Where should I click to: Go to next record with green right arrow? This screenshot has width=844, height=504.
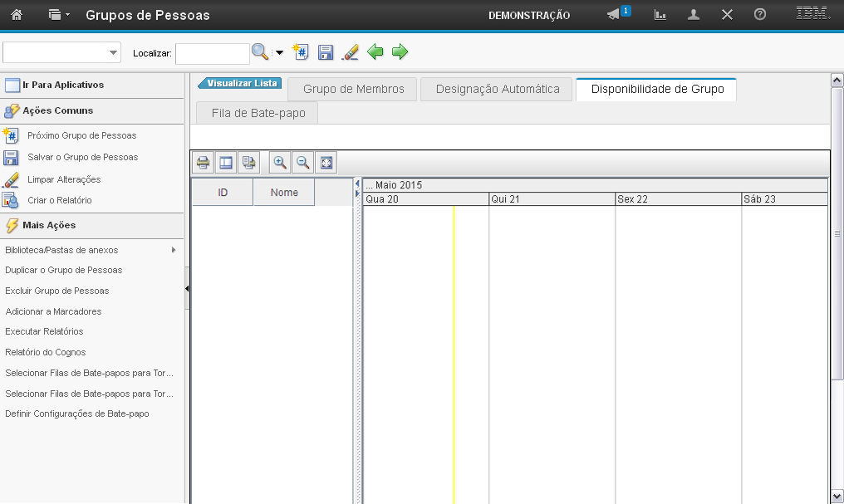[400, 52]
